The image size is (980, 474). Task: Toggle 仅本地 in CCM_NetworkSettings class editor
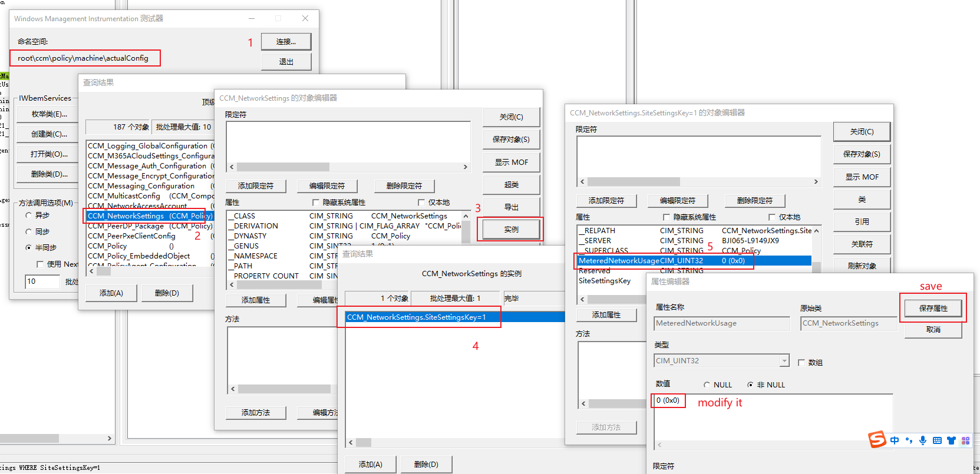click(421, 203)
